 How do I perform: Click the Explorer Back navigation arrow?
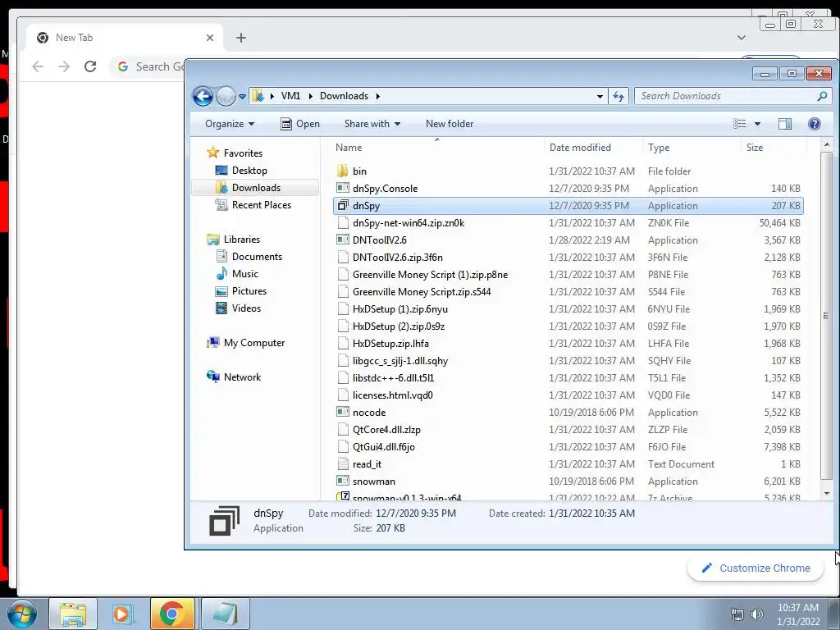coord(203,97)
